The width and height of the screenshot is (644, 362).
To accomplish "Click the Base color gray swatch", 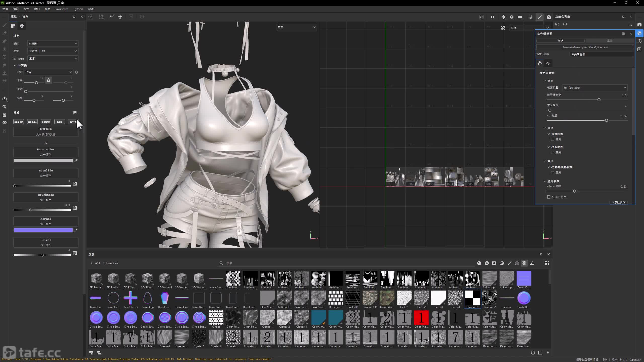I will click(x=43, y=161).
